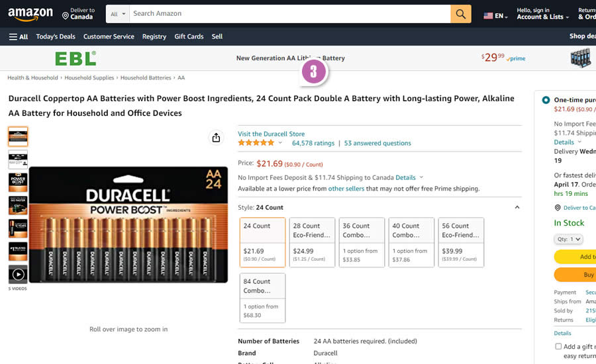The image size is (596, 364).
Task: Select the 24 Count style option
Action: pyautogui.click(x=262, y=242)
